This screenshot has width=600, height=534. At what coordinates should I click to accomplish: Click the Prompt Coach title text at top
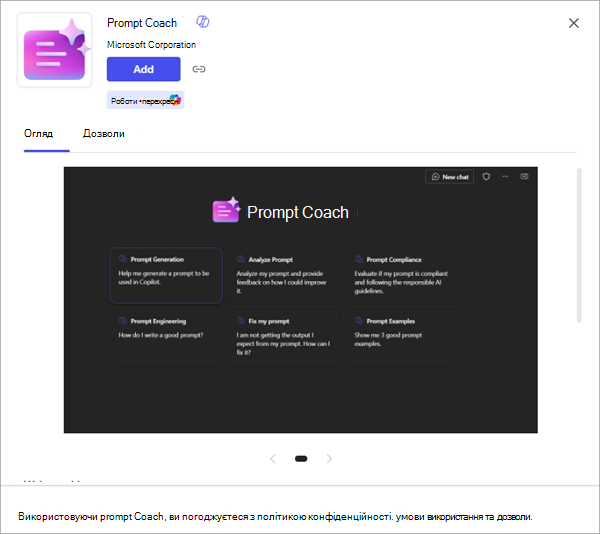click(142, 23)
